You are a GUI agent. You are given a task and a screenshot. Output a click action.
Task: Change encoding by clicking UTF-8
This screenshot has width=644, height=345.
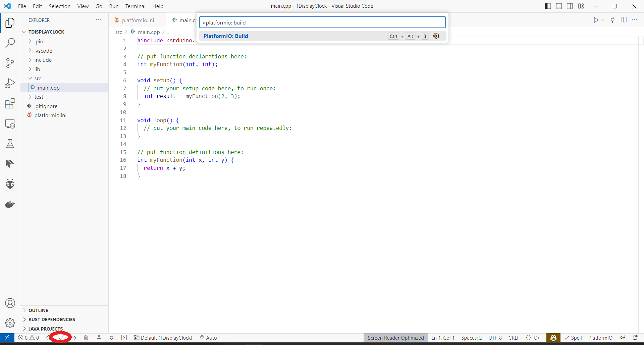495,338
